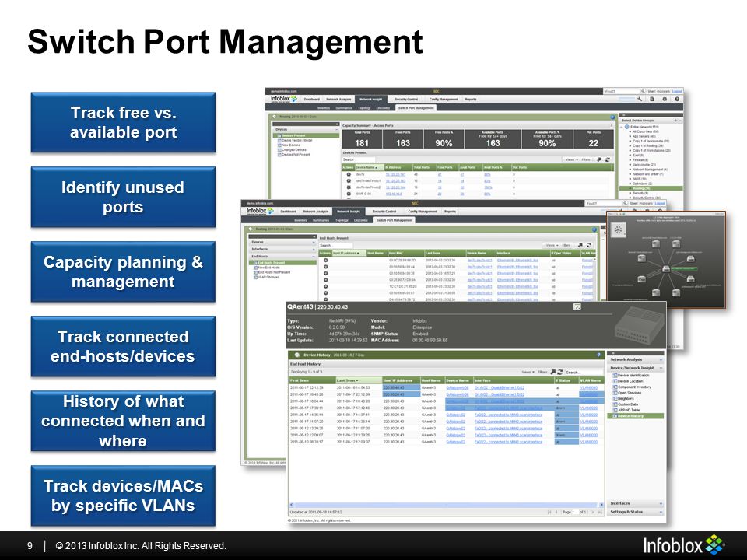Open Views dropdown in End Hosts Present toolbar

[551, 245]
